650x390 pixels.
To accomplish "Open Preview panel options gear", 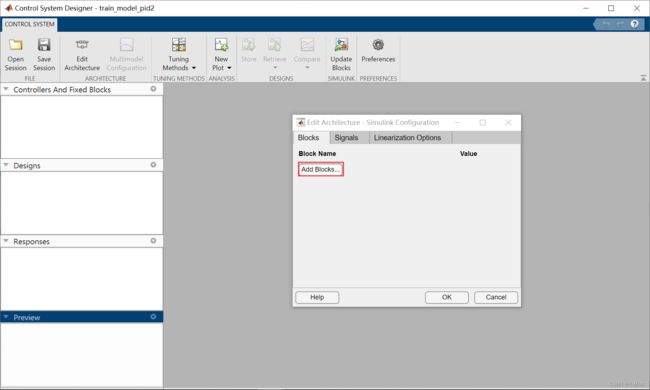I will point(153,316).
